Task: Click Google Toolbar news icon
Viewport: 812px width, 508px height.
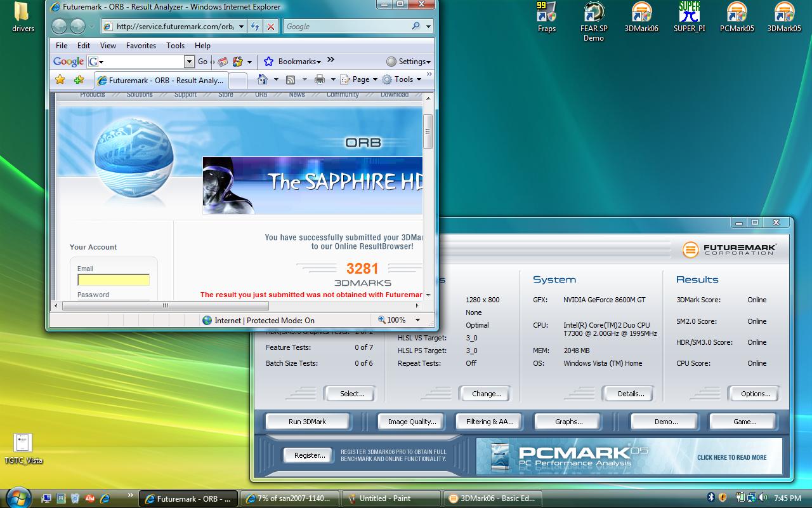Action: pyautogui.click(x=223, y=62)
